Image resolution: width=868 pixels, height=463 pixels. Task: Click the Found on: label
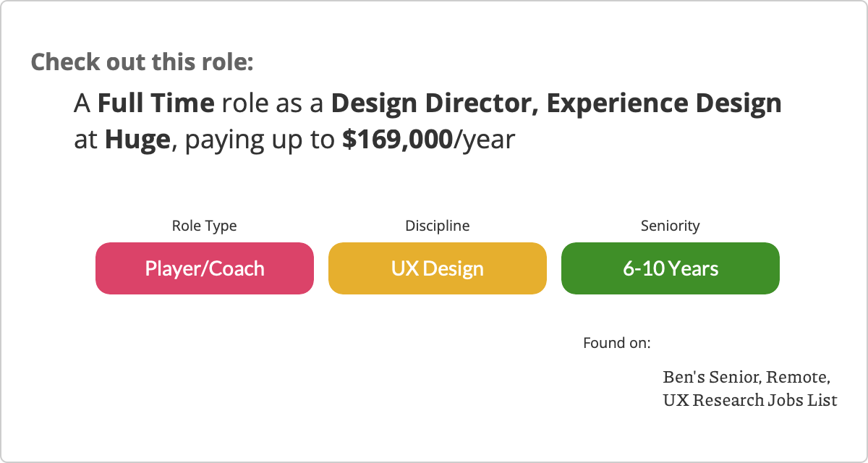[617, 342]
